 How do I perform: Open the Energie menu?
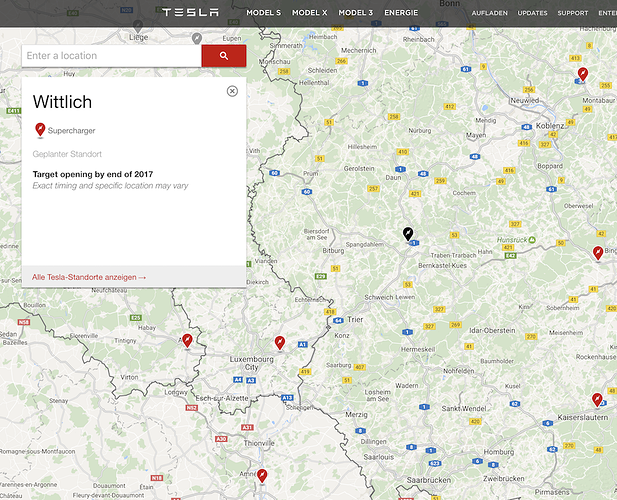[x=401, y=13]
